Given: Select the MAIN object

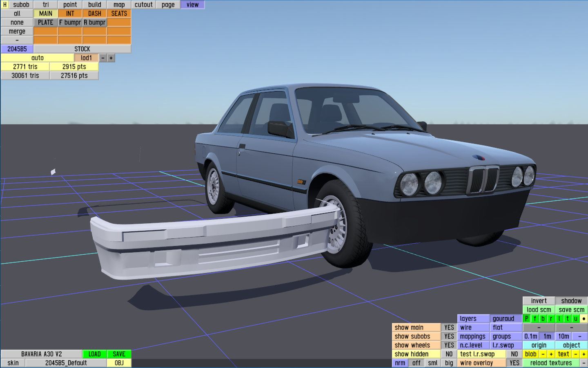Looking at the screenshot, I should pos(46,13).
